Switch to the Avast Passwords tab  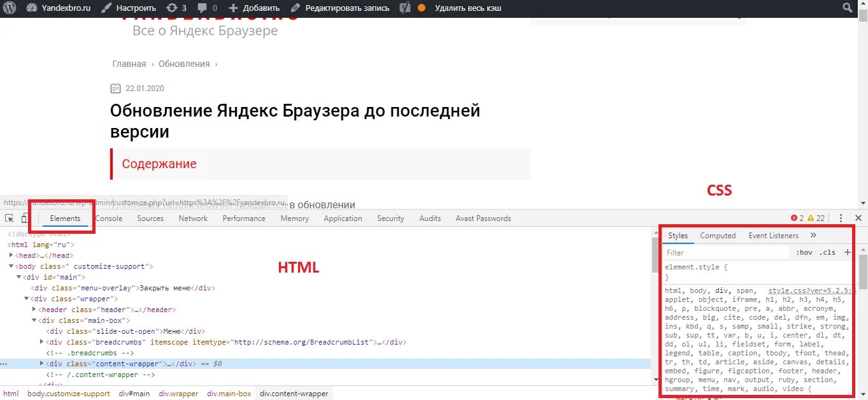point(483,218)
